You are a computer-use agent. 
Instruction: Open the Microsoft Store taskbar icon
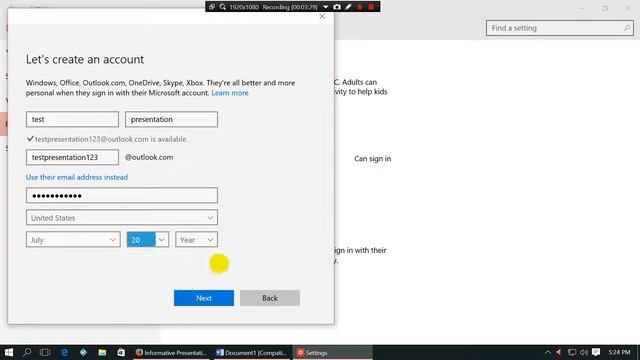(121, 352)
